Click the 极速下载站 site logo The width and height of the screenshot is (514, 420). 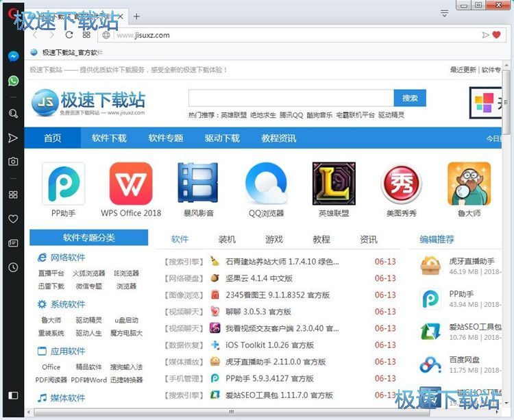[x=88, y=103]
